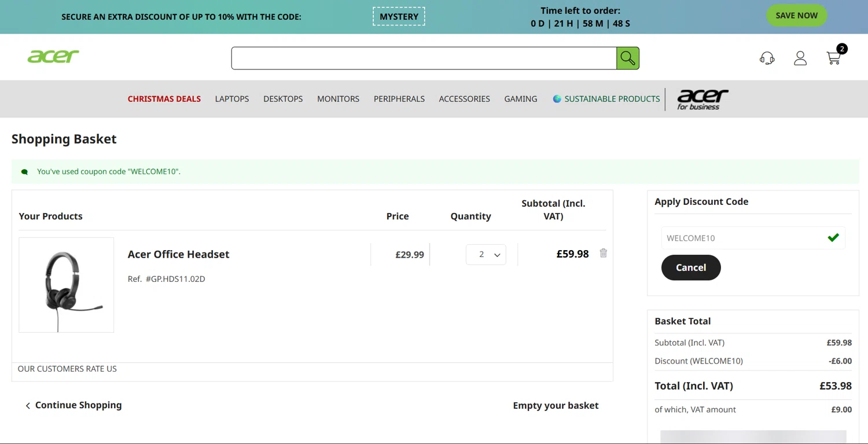Screen dimensions: 868x444
Task: Click the Save Now button
Action: 797,16
